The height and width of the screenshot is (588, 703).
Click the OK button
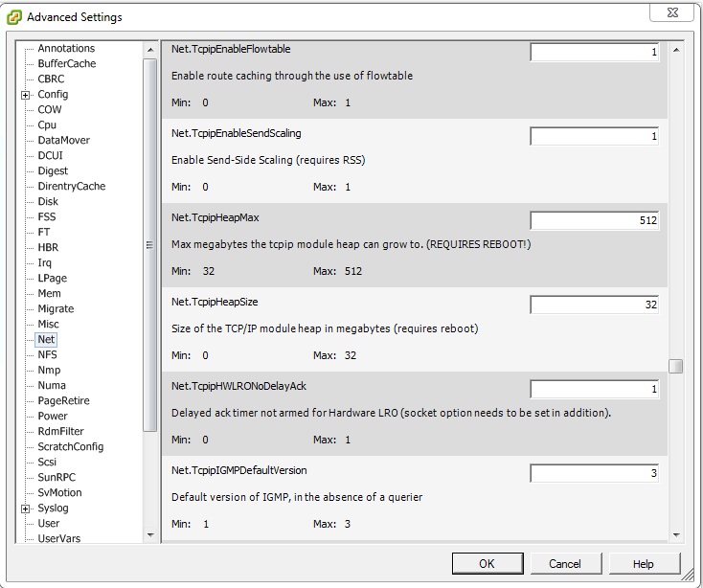tap(487, 563)
